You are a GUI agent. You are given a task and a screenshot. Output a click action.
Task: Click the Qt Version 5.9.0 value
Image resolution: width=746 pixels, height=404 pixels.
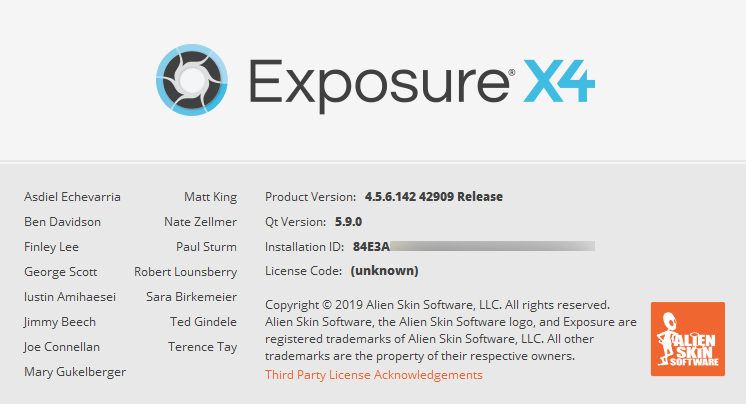348,222
